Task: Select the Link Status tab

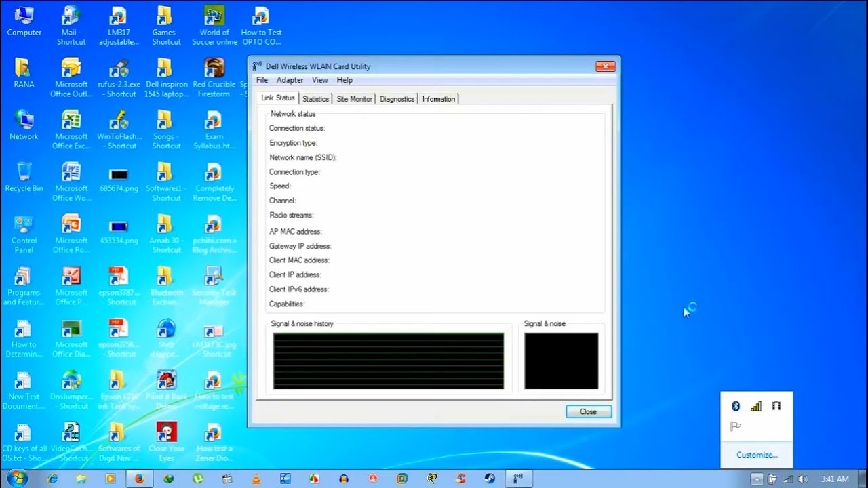Action: pos(278,98)
